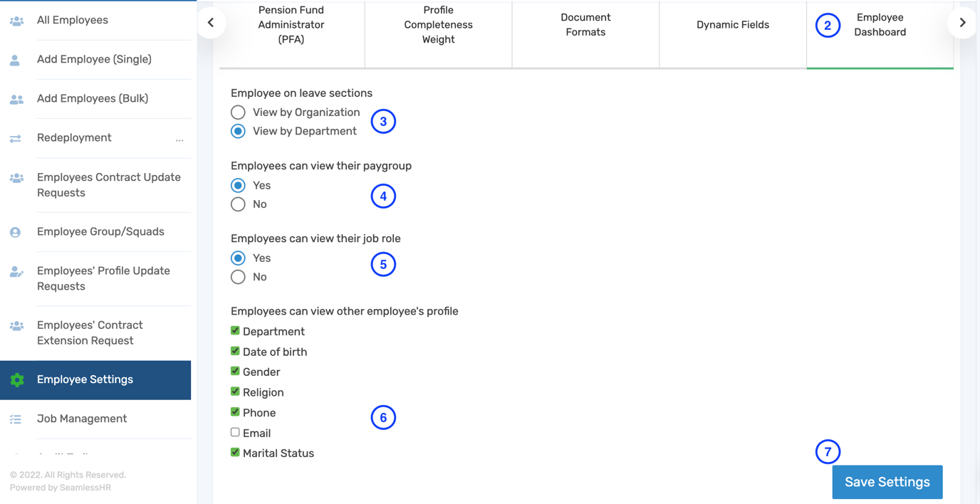Screen dimensions: 980x504
Task: Uncheck the Department checkbox
Action: 234,330
